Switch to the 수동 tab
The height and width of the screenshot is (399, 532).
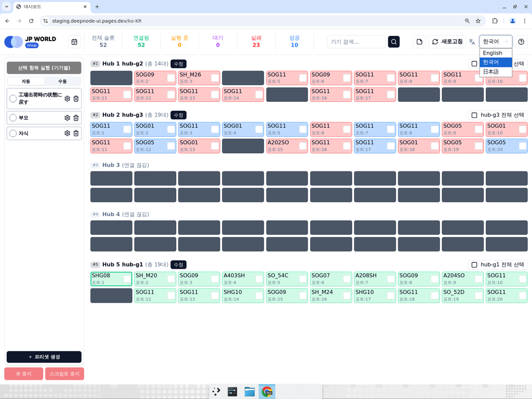pyautogui.click(x=62, y=82)
